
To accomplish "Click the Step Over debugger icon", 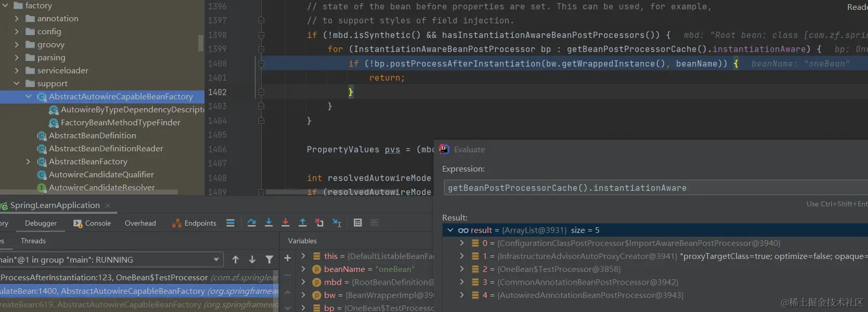I will pos(252,223).
